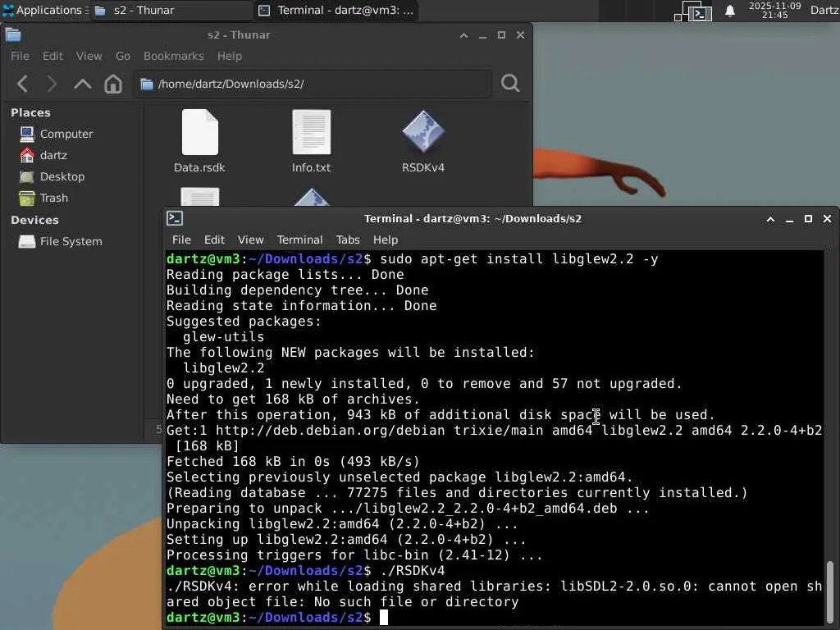Open the Thunar File menu
The image size is (840, 630).
20,57
